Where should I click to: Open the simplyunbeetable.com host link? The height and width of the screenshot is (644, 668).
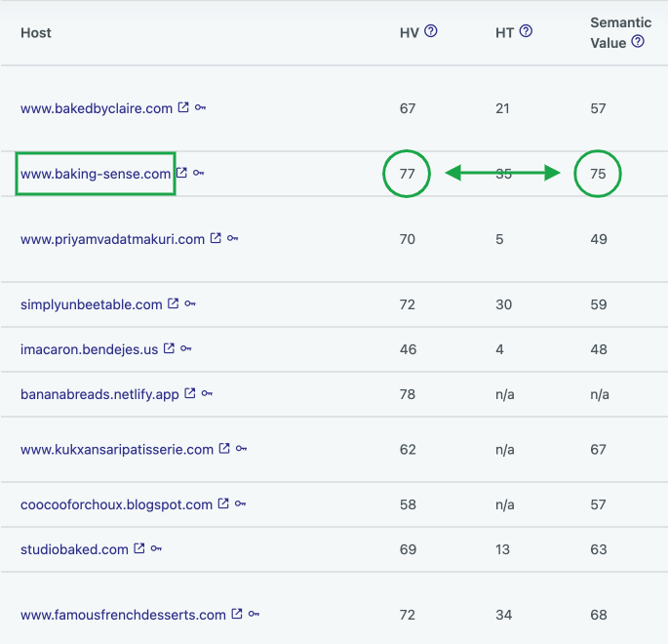pos(91,304)
